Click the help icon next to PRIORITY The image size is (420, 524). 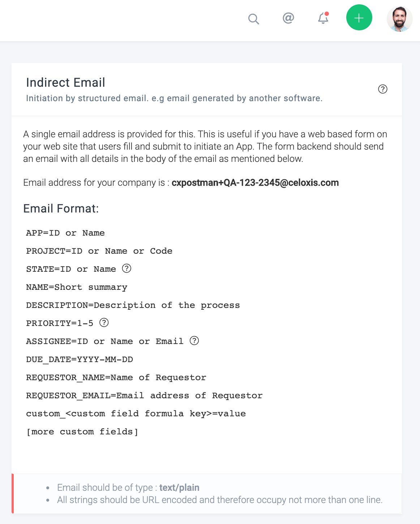pos(104,323)
